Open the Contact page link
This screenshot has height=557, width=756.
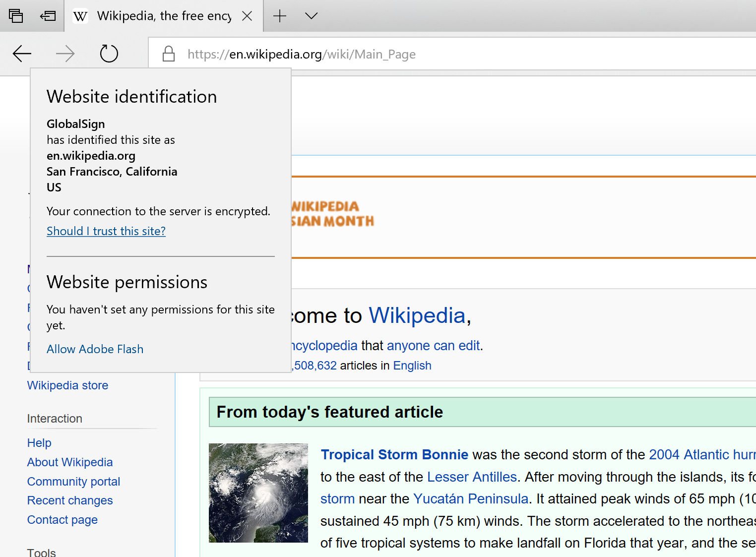[x=62, y=520]
